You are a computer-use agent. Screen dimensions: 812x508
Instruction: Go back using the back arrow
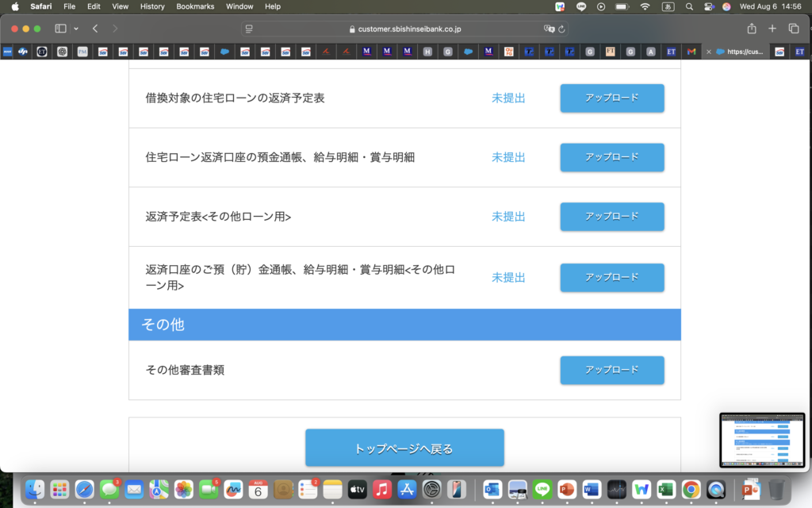click(x=95, y=29)
